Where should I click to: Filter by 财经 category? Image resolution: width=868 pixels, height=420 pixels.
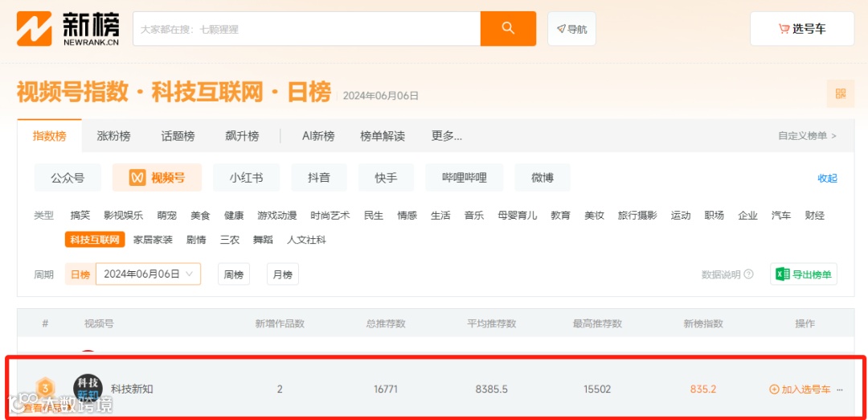[815, 216]
